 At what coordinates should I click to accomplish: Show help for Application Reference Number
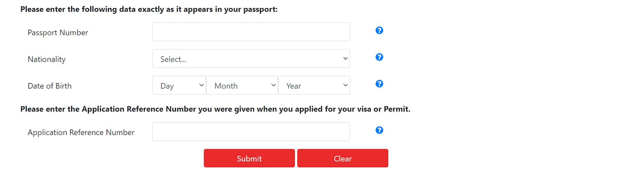tap(379, 130)
